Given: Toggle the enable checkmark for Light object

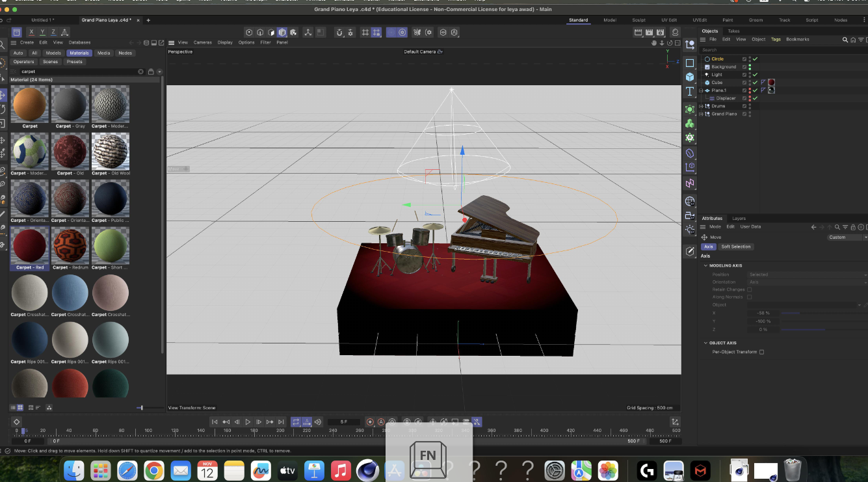Looking at the screenshot, I should pyautogui.click(x=755, y=75).
